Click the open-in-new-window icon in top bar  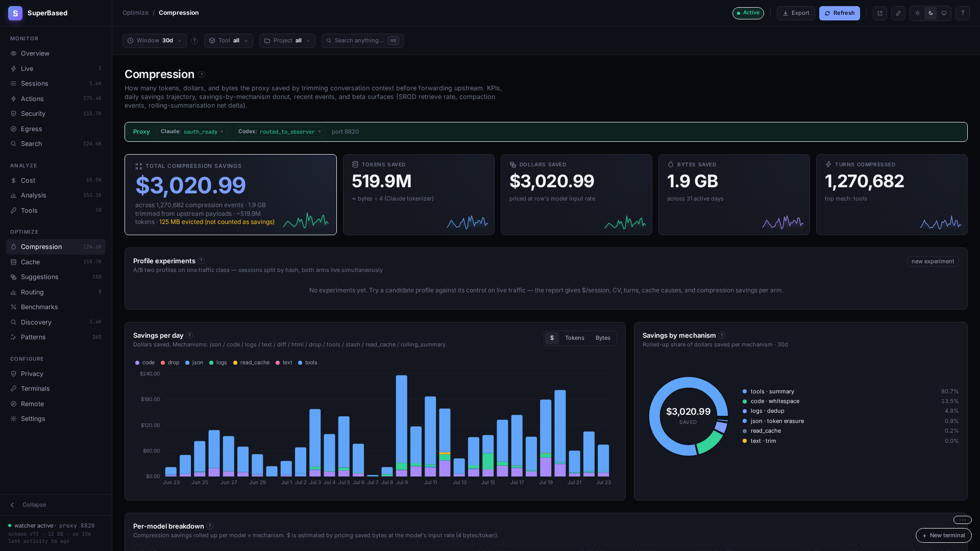[x=879, y=13]
